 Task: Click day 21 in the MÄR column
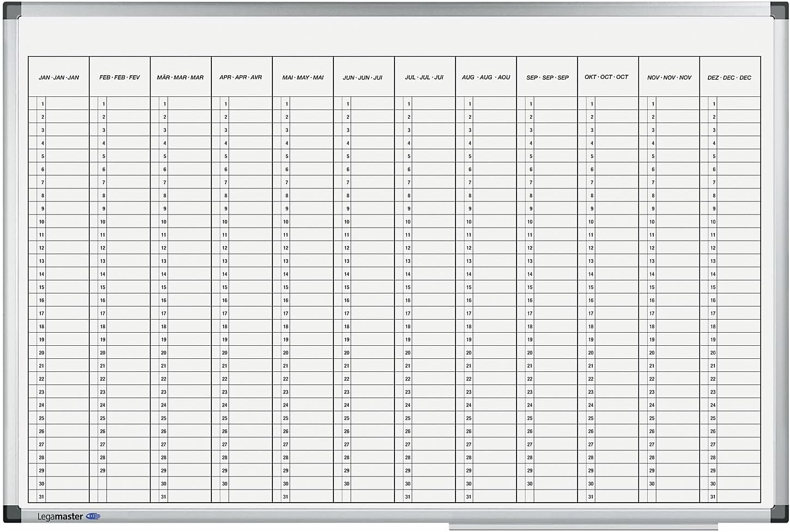(163, 366)
